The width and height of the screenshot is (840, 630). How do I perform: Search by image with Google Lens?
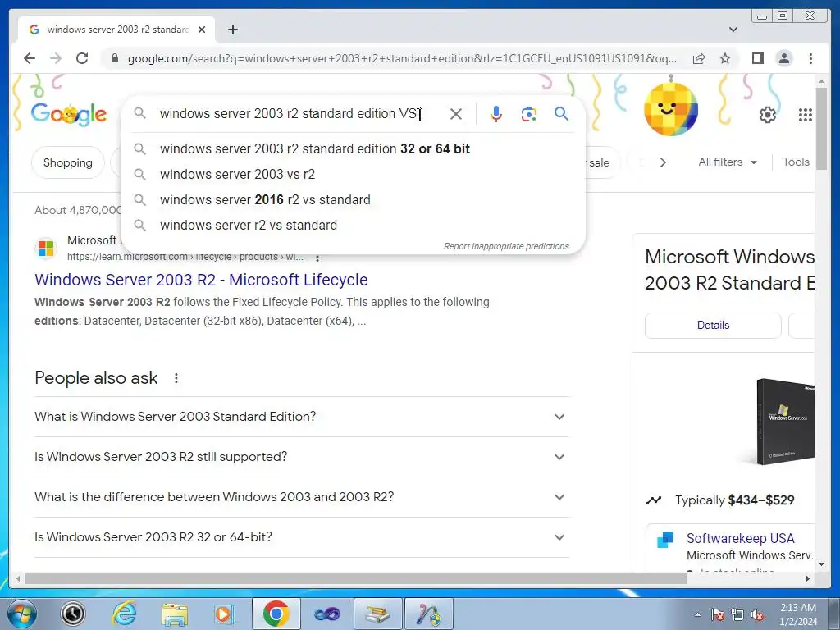pyautogui.click(x=529, y=114)
